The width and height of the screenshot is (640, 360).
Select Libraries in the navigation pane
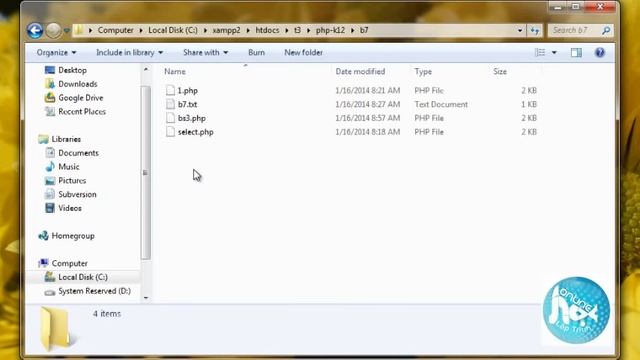66,139
